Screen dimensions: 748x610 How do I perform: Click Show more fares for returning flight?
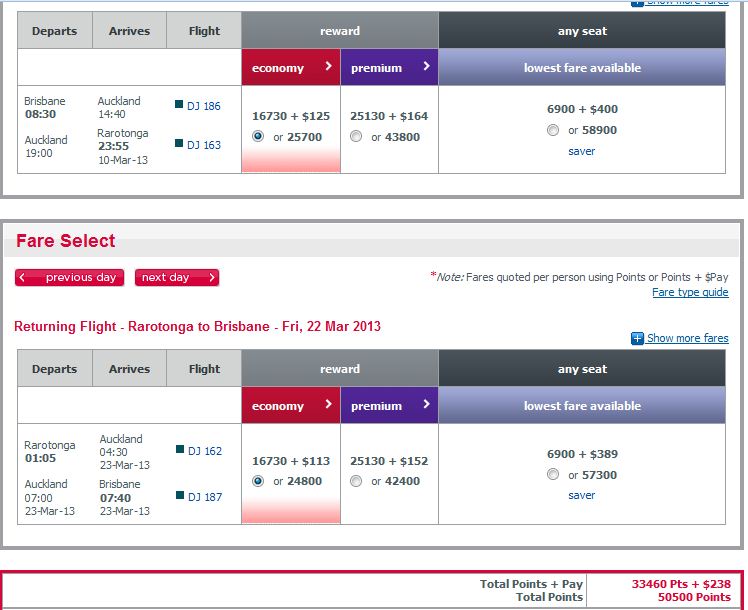[687, 338]
